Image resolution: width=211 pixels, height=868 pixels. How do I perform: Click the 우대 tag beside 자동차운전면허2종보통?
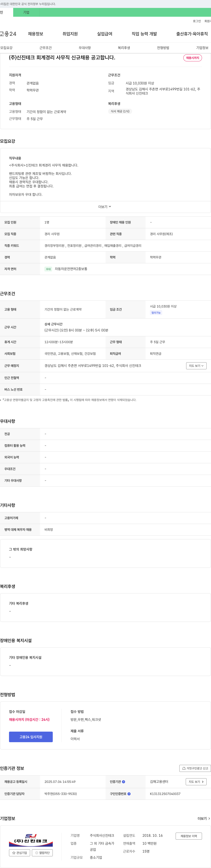(x=48, y=269)
